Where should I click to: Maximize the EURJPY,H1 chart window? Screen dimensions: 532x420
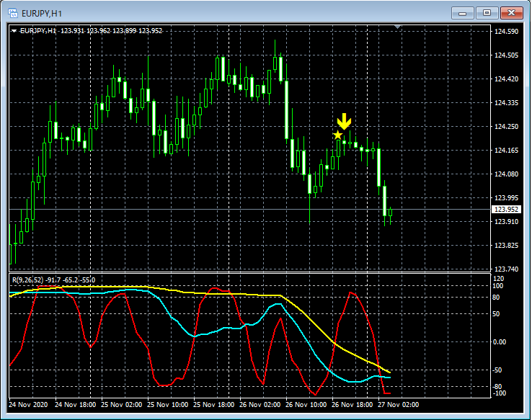pyautogui.click(x=487, y=13)
